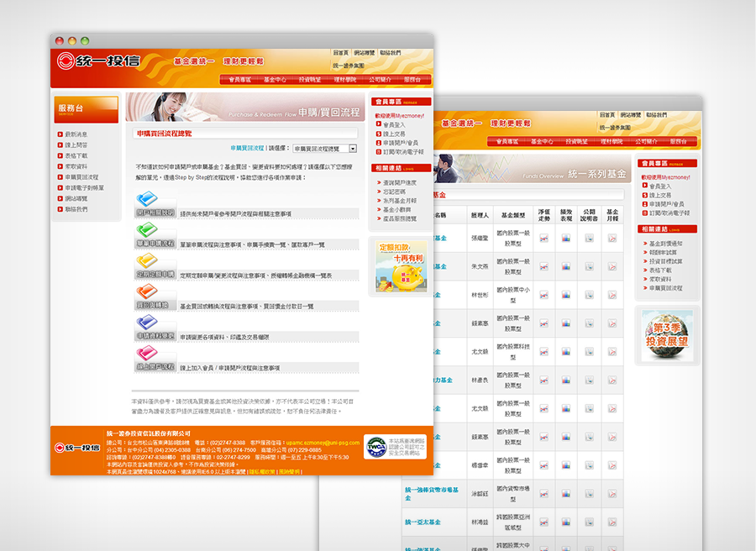Go to 回首頁 in the front window header
This screenshot has width=756, height=551.
(x=340, y=53)
